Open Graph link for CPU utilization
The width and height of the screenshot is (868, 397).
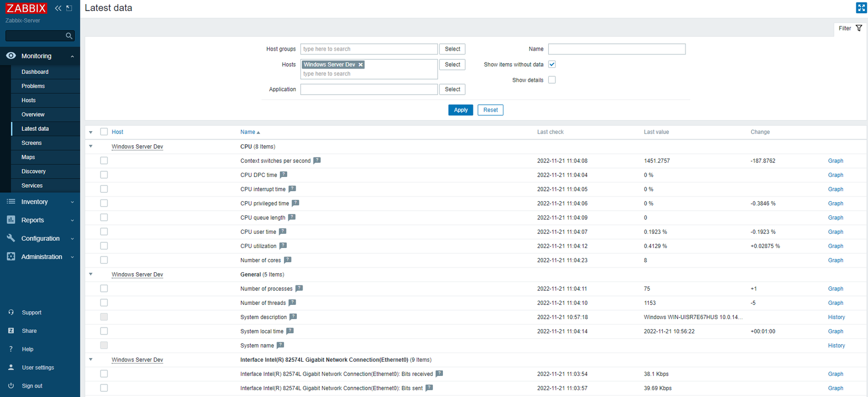835,246
